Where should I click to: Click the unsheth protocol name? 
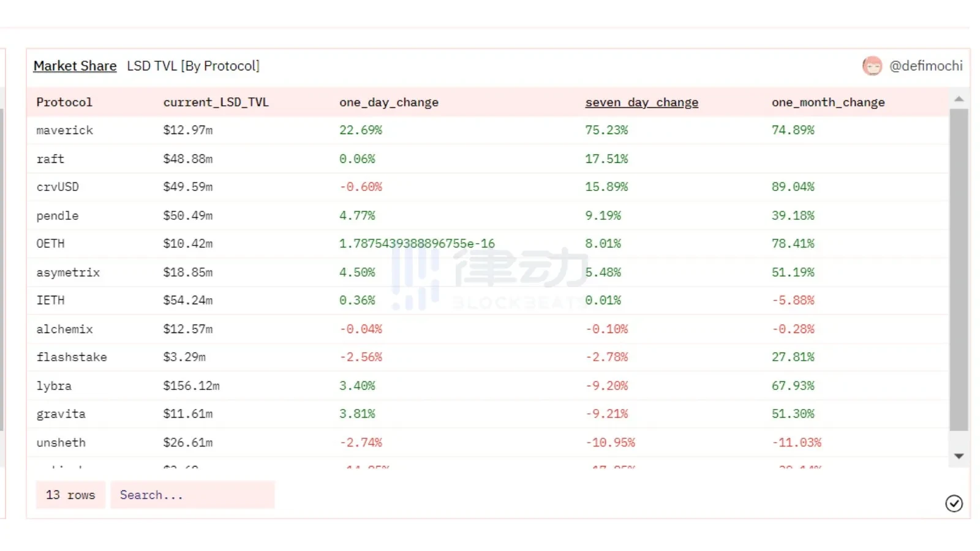(x=61, y=443)
